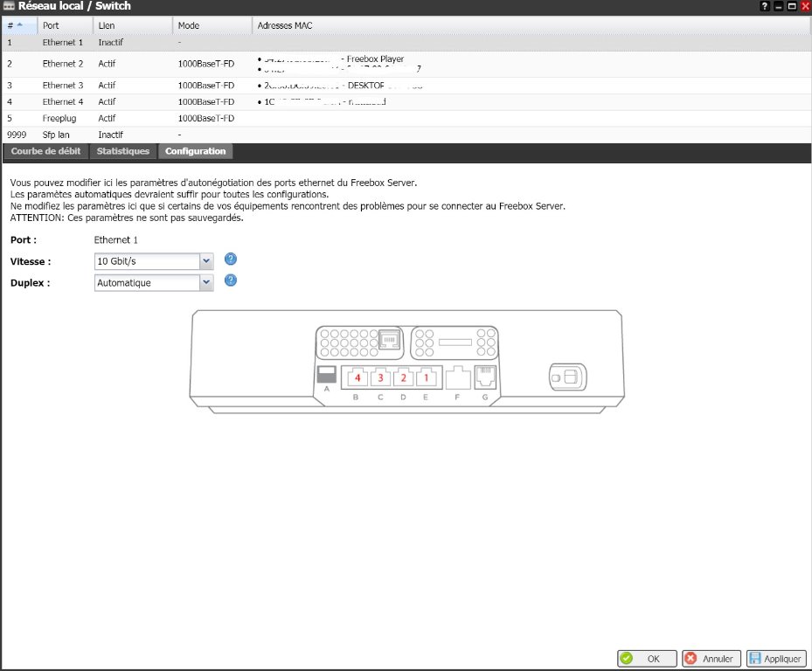Open the Vitesse speed dropdown
This screenshot has height=671, width=812.
click(206, 260)
